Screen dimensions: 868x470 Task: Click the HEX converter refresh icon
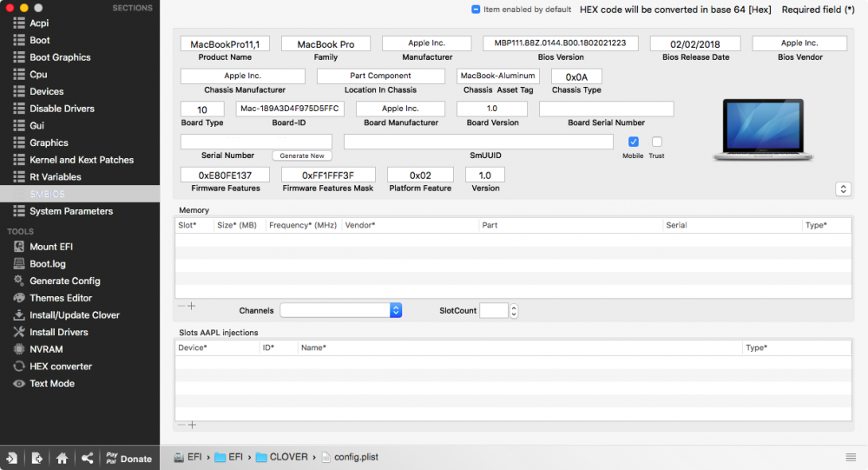click(x=19, y=367)
